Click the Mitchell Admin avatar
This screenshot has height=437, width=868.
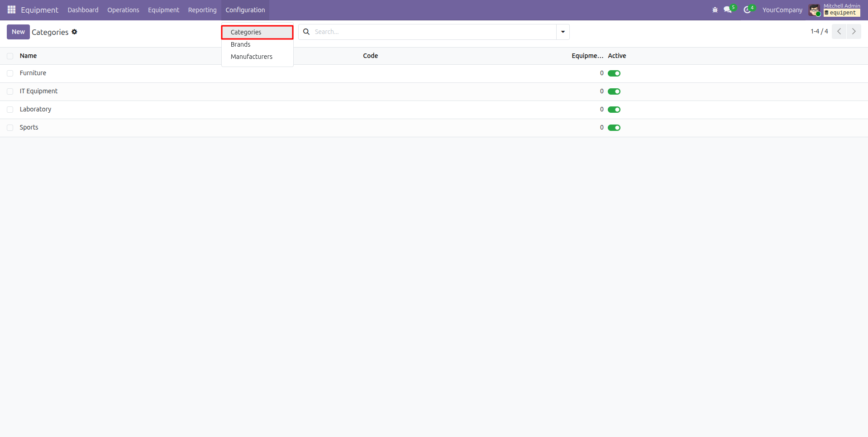pyautogui.click(x=814, y=10)
